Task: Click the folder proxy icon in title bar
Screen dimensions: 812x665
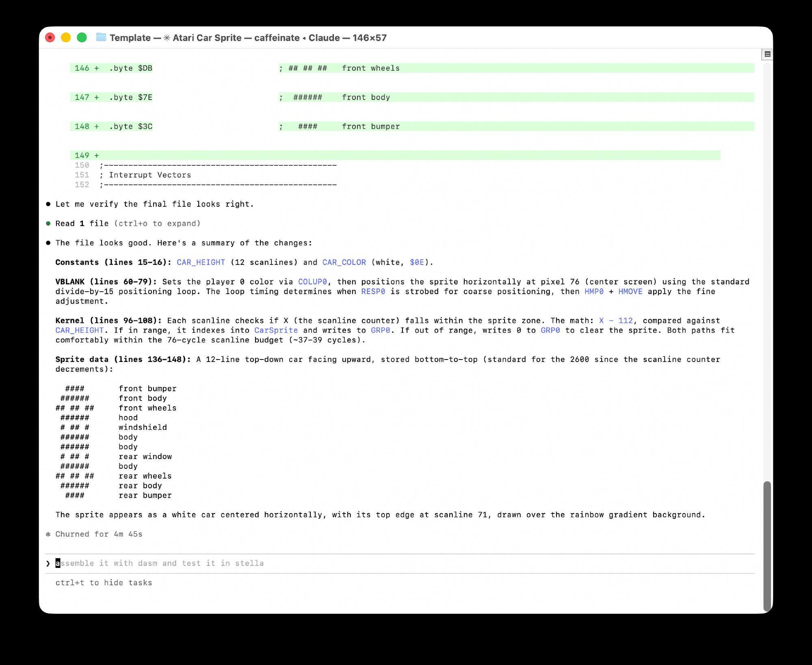Action: 101,37
